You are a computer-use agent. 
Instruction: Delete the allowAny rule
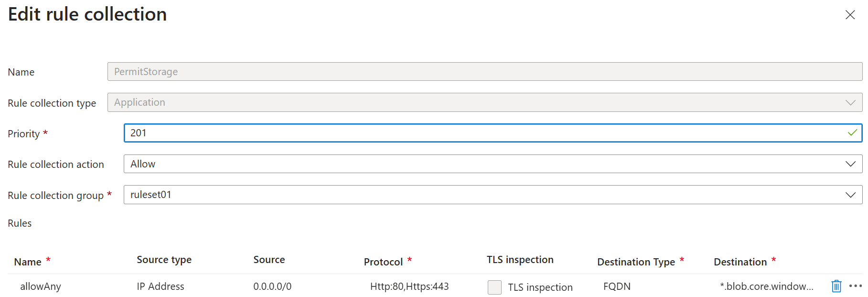[836, 286]
